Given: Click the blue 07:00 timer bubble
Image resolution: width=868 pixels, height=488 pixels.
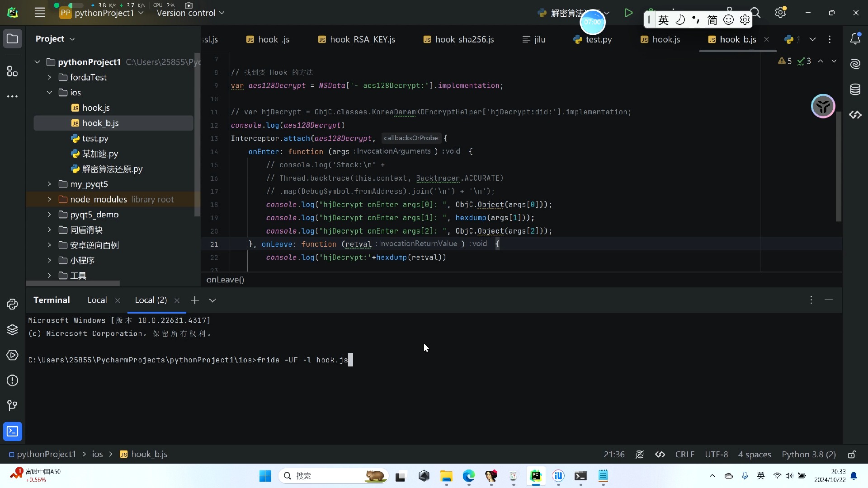Looking at the screenshot, I should coord(592,22).
